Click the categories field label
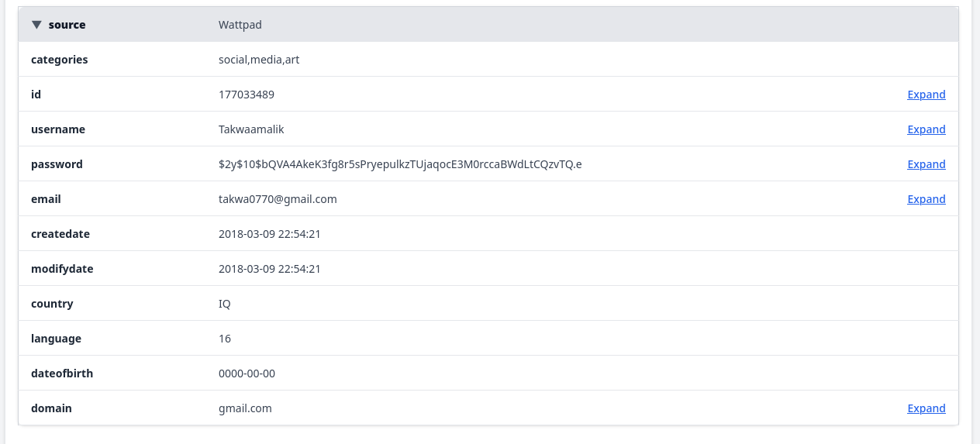This screenshot has width=980, height=444. 59,60
